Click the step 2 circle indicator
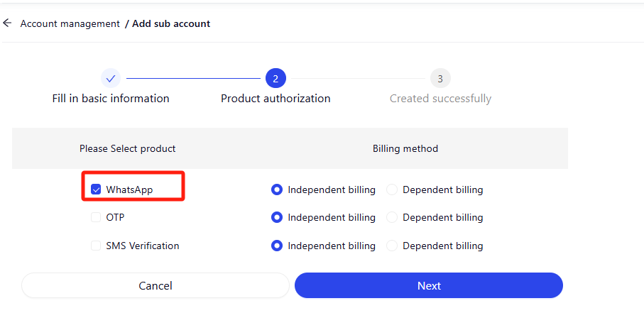This screenshot has width=644, height=335. pyautogui.click(x=275, y=78)
